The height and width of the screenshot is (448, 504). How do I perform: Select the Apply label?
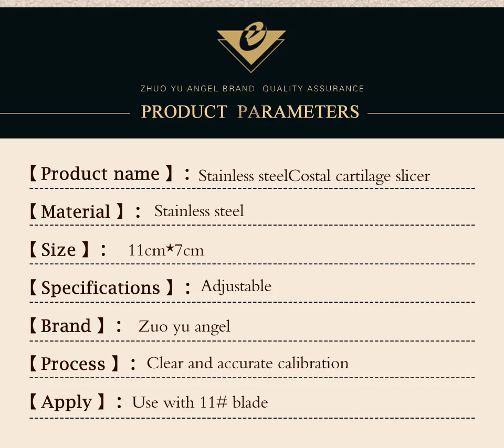67,402
